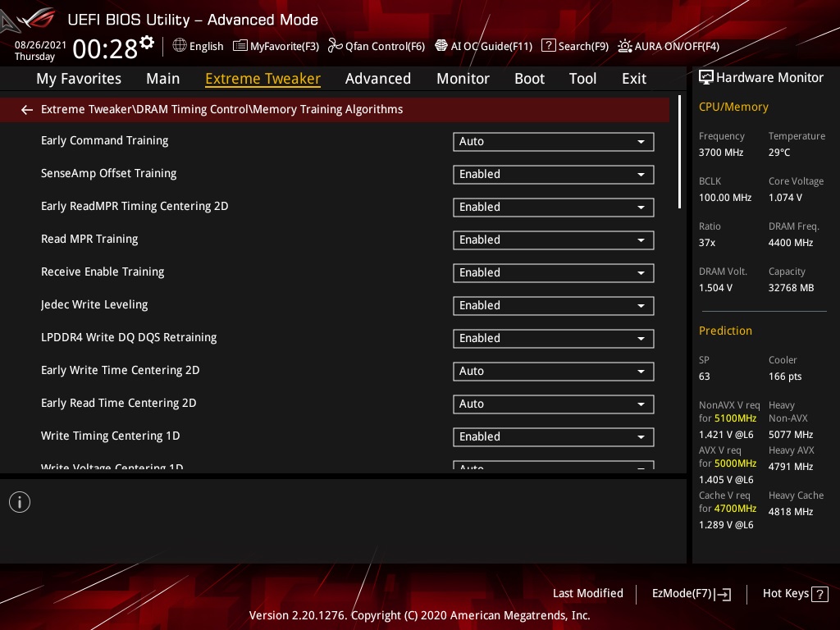Click the info circle icon
This screenshot has width=840, height=630.
[x=20, y=502]
